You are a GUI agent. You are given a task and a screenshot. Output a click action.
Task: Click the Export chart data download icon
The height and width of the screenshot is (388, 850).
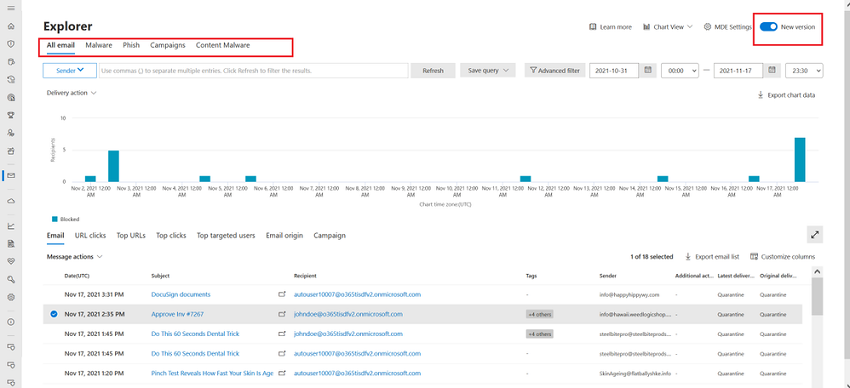[761, 95]
